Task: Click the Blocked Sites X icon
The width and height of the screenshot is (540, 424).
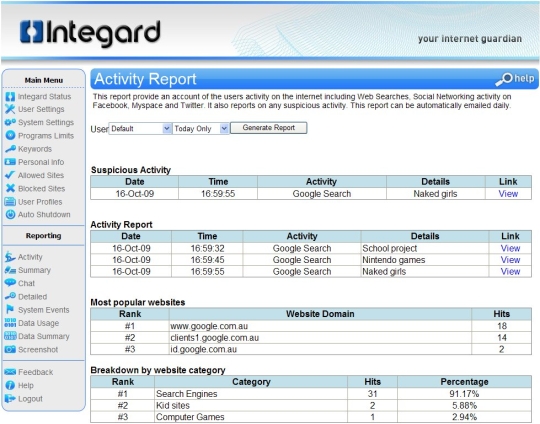Action: tap(10, 188)
